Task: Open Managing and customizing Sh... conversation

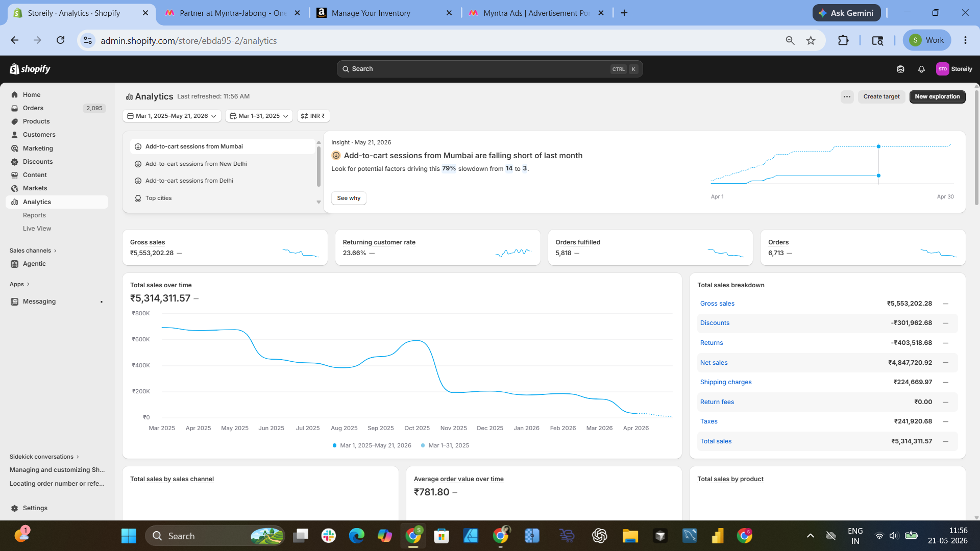Action: tap(57, 470)
